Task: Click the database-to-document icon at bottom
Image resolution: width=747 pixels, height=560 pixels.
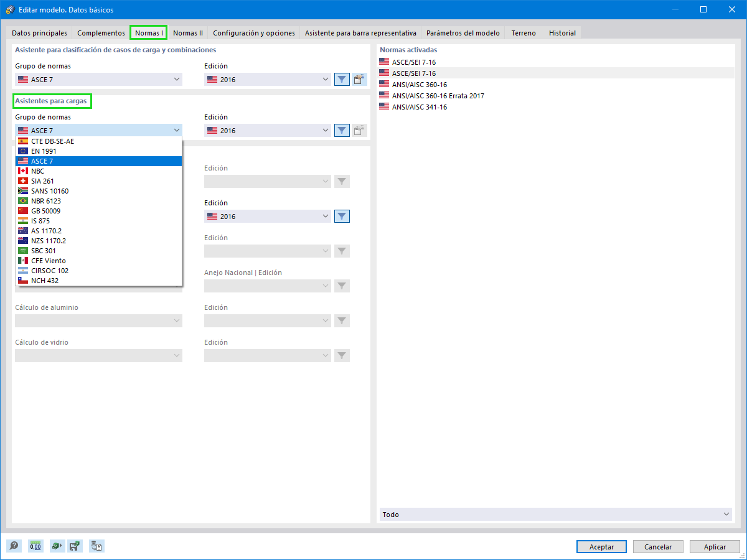Action: pos(96,546)
